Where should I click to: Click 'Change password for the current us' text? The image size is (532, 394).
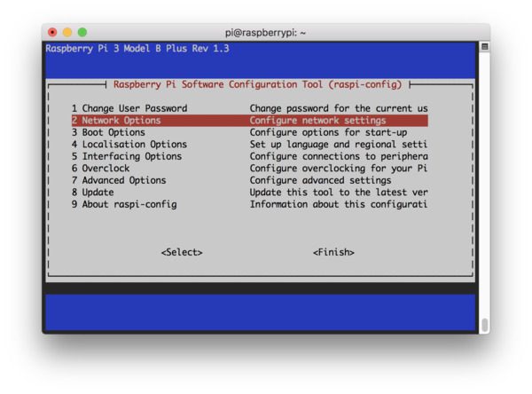pyautogui.click(x=339, y=108)
